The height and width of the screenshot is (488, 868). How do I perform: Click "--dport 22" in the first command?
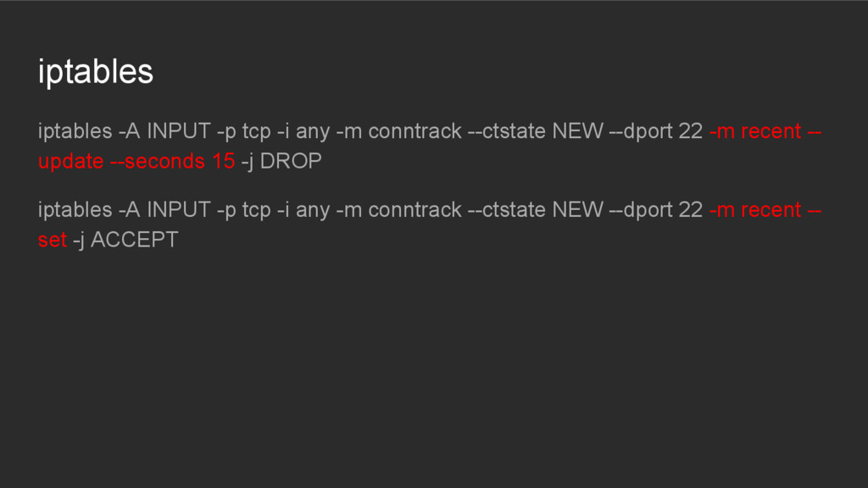pyautogui.click(x=655, y=131)
